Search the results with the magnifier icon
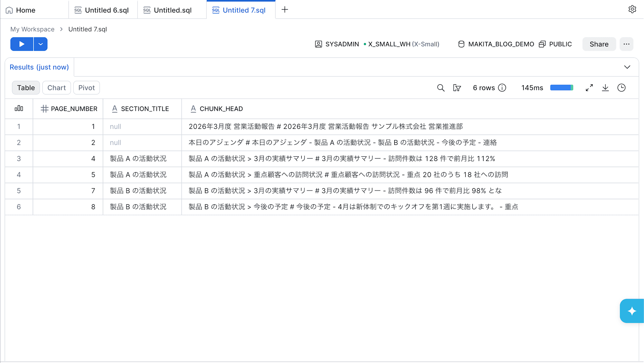This screenshot has width=644, height=363. (441, 88)
